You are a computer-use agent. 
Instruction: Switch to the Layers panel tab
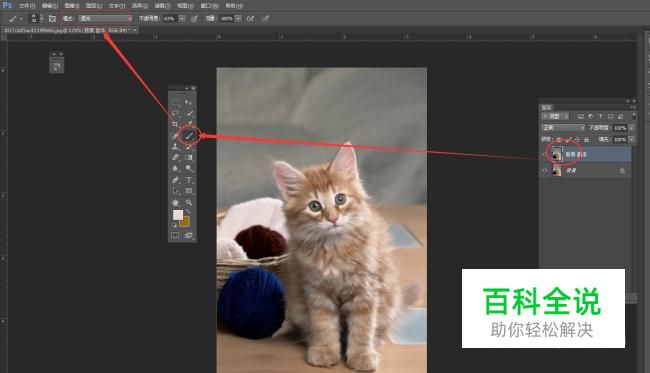pos(547,107)
